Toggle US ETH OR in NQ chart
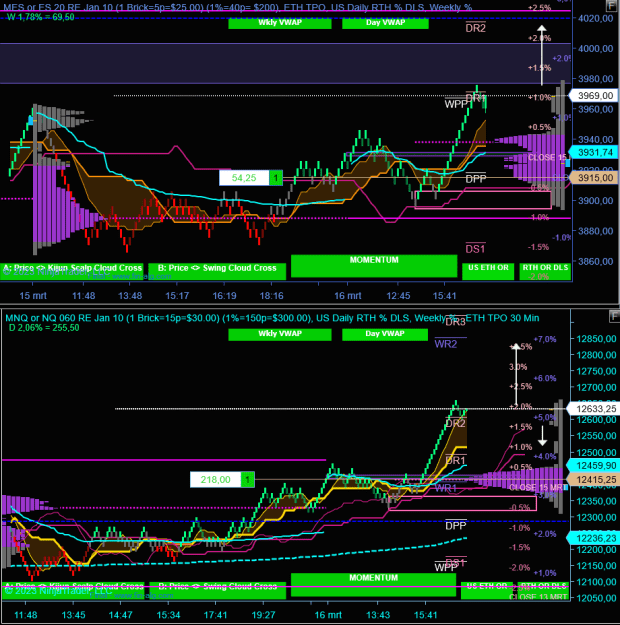Viewport: 620px width, 625px height. tap(486, 591)
